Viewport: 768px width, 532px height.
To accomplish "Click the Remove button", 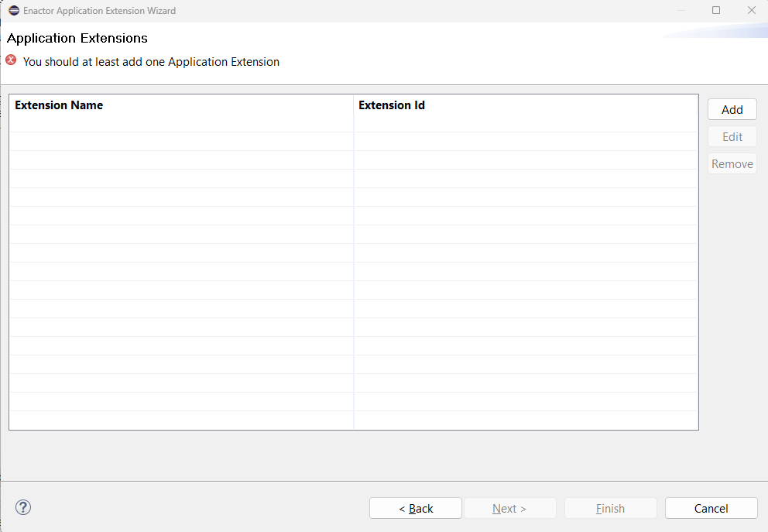I will (732, 163).
